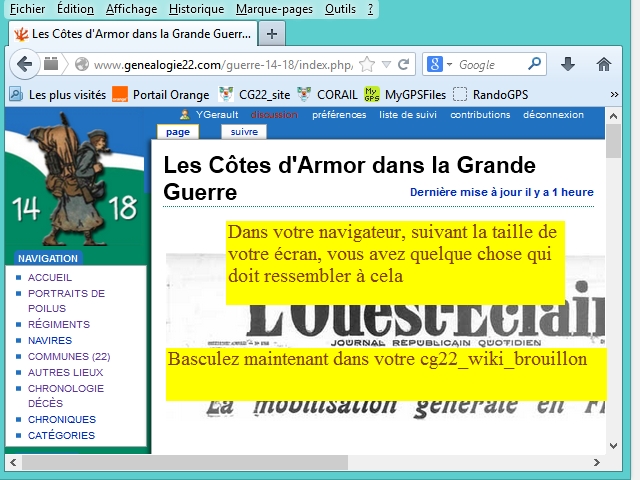Open the Outils menu
Image resolution: width=640 pixels, height=480 pixels.
point(340,9)
